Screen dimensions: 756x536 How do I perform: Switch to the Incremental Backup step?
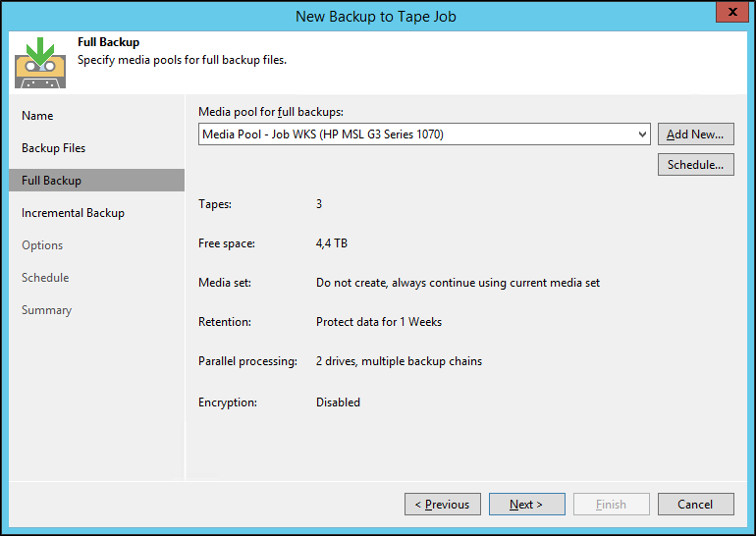coord(73,213)
